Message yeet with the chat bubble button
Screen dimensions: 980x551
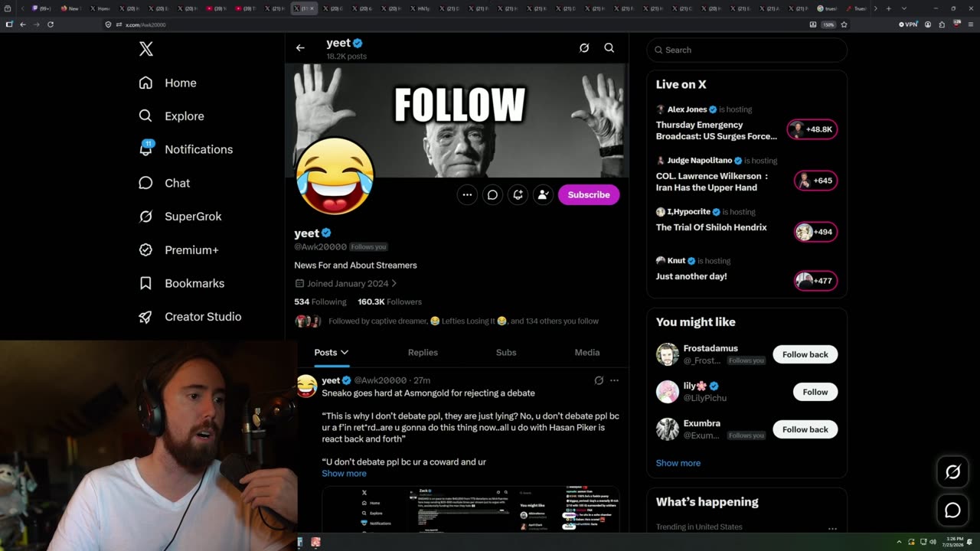[x=492, y=195]
